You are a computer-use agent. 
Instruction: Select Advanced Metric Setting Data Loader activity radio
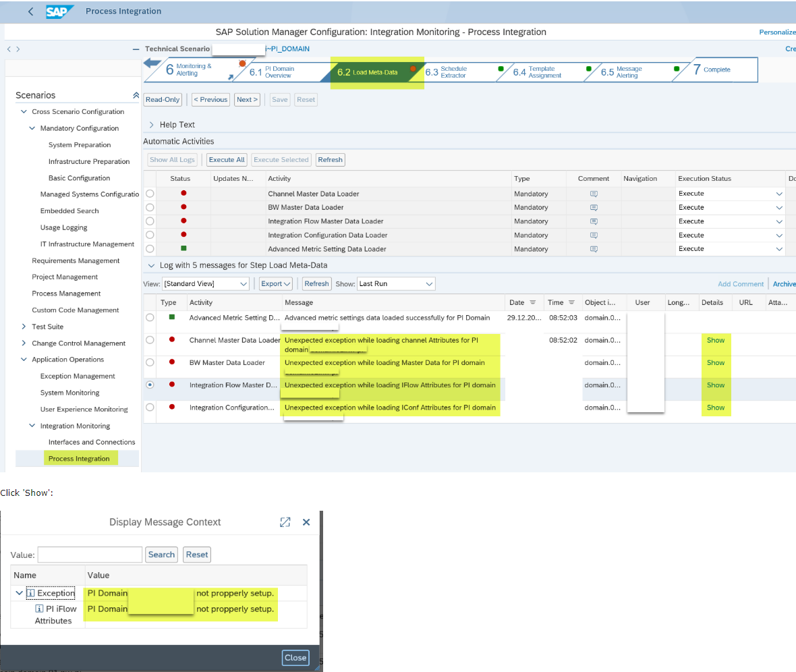(x=150, y=249)
